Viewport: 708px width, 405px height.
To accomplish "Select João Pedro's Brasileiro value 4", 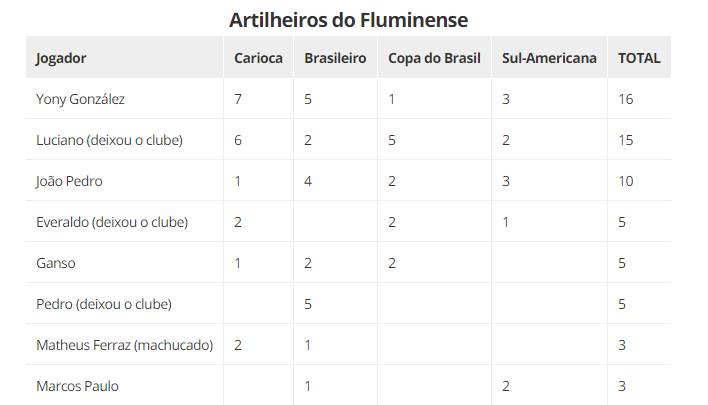I will click(308, 182).
